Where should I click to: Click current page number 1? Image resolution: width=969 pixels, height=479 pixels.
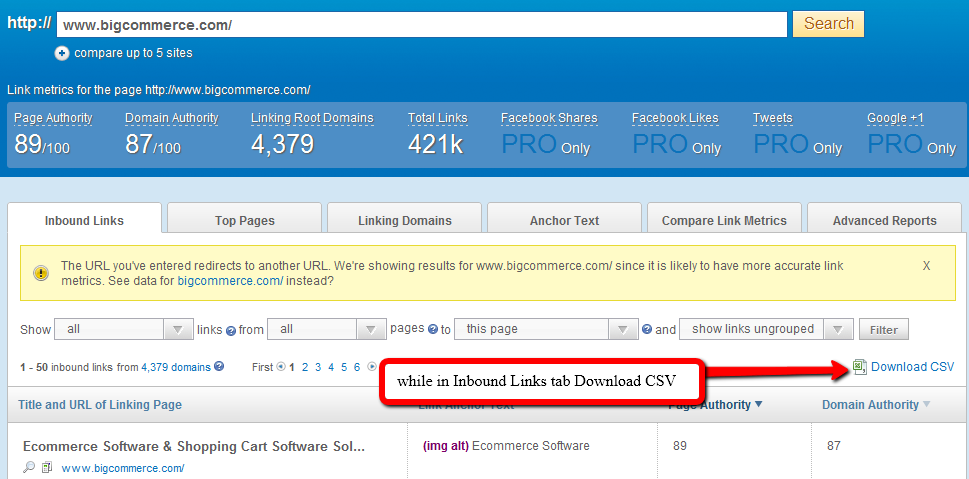tap(292, 367)
